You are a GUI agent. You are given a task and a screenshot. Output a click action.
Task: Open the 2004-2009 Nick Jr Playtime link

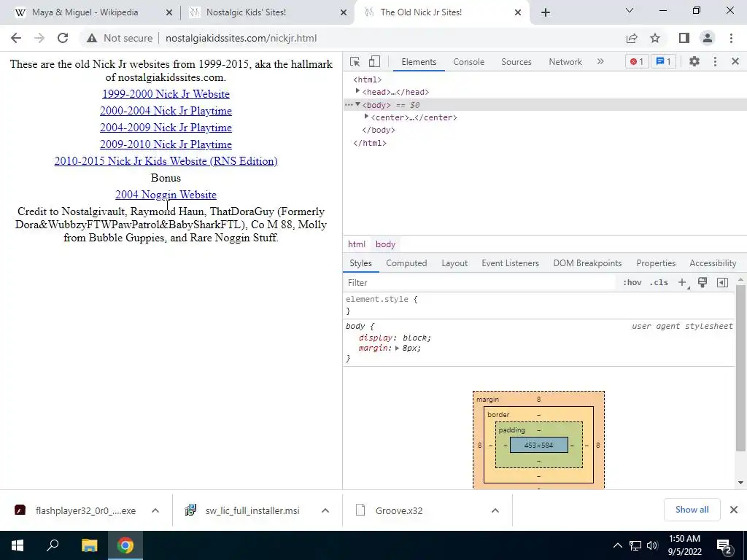(x=166, y=128)
